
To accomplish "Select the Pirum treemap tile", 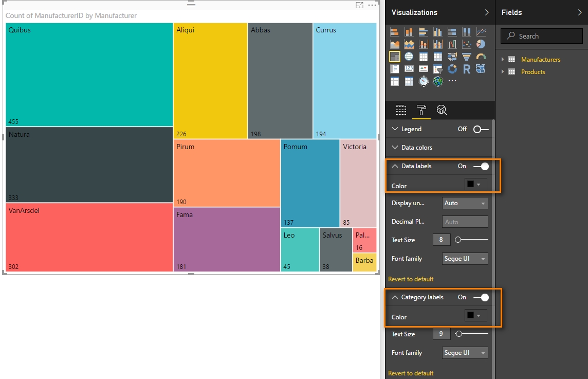I will tap(227, 173).
